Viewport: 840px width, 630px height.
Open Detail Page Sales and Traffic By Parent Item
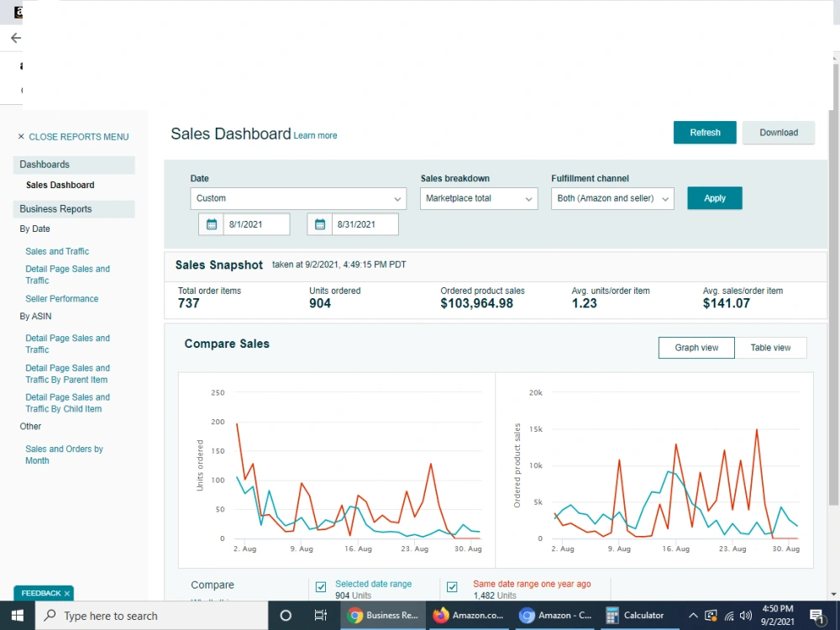tap(67, 374)
